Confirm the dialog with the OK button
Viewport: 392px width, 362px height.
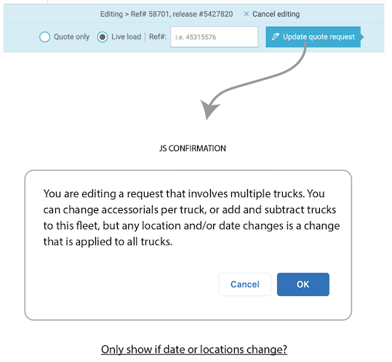tap(303, 284)
